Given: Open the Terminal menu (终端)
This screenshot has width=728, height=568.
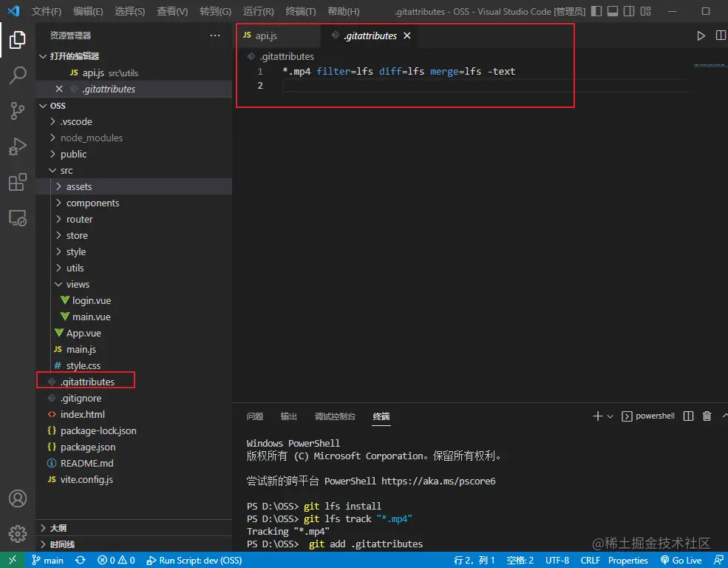Looking at the screenshot, I should pos(300,11).
